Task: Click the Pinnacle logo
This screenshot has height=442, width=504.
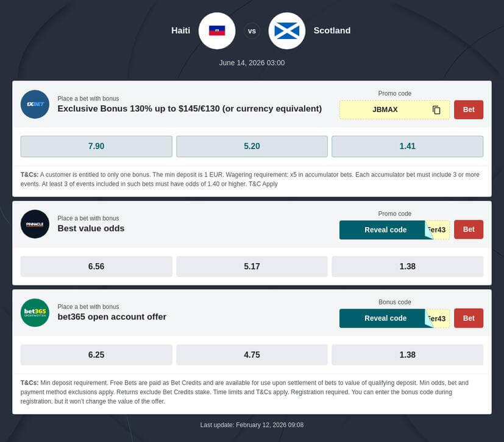Action: click(x=35, y=223)
